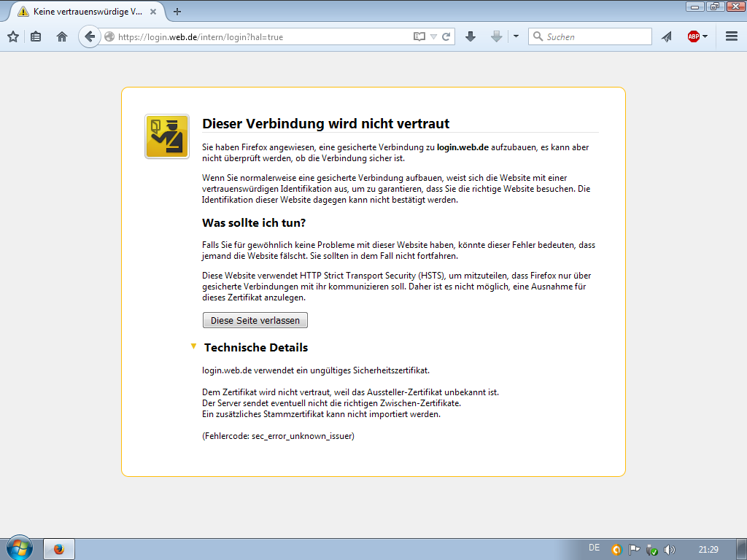Click the greyed download arrow icon

[496, 36]
